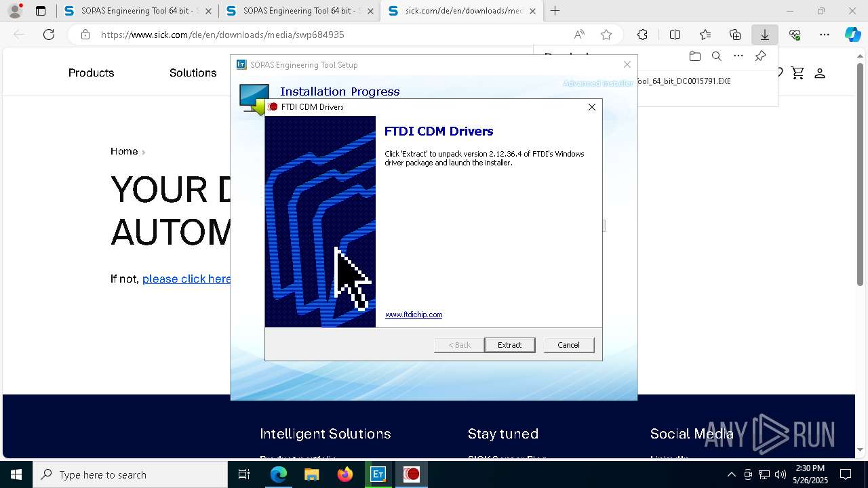Open user account icon on SICK site
Screen dimensions: 868x488
[820, 73]
